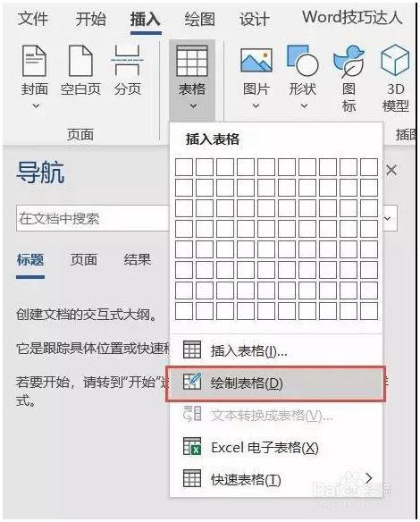Click the Table (表格) ribbon icon
The image size is (420, 522).
[192, 62]
